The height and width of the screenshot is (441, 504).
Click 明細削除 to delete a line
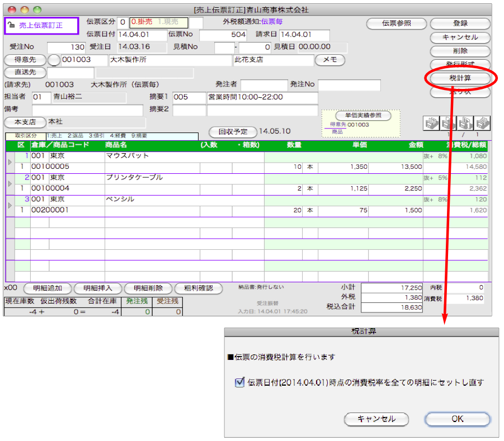pyautogui.click(x=148, y=288)
